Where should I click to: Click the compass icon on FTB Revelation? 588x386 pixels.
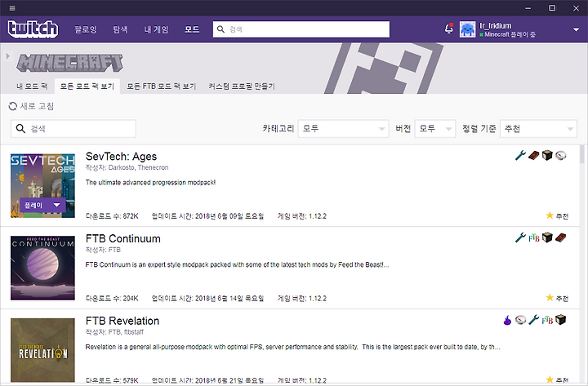pos(520,320)
